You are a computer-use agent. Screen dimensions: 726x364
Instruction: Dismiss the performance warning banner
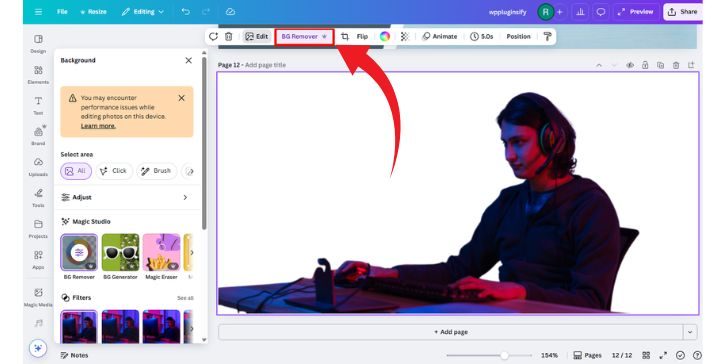(182, 98)
